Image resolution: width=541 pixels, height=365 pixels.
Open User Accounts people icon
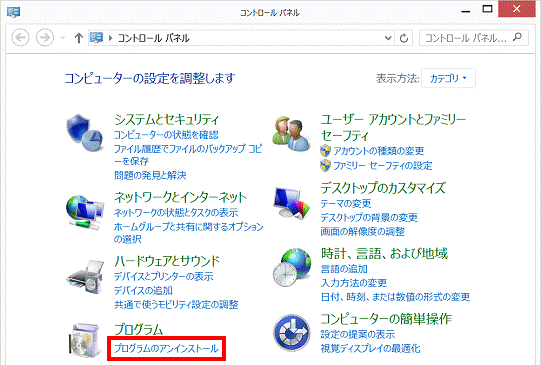(x=292, y=134)
